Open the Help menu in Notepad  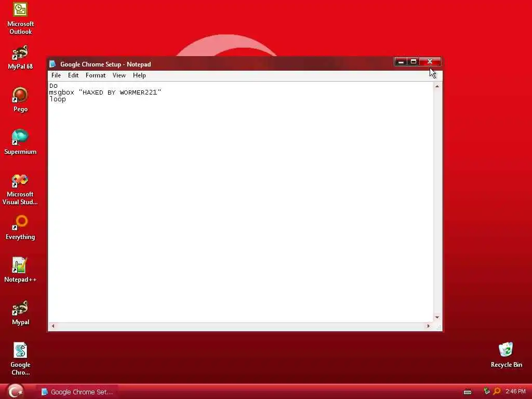(139, 75)
